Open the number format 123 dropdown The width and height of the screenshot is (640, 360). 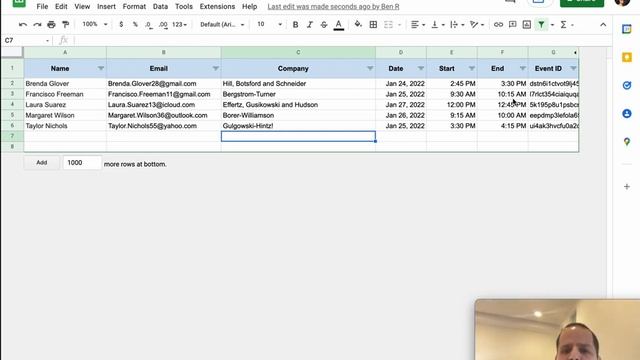179,24
